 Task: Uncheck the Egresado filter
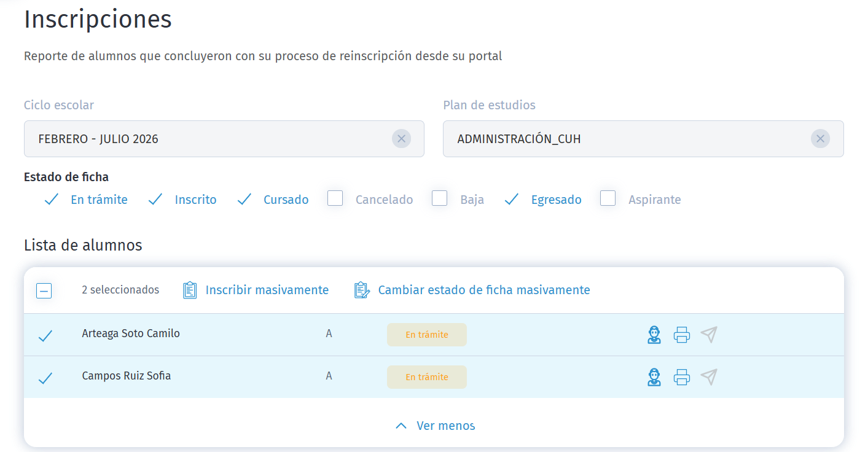click(511, 198)
